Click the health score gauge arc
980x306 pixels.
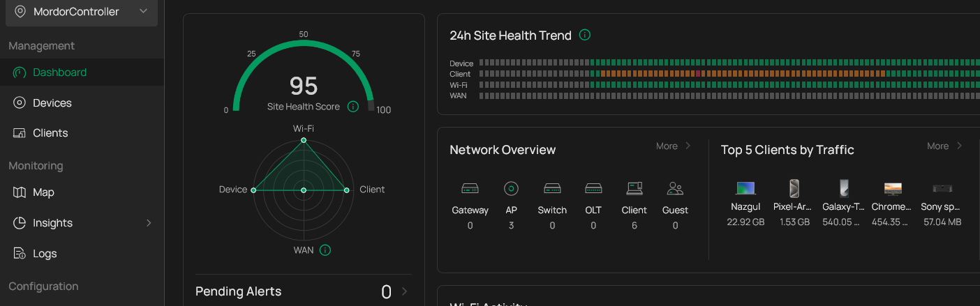coord(303,43)
